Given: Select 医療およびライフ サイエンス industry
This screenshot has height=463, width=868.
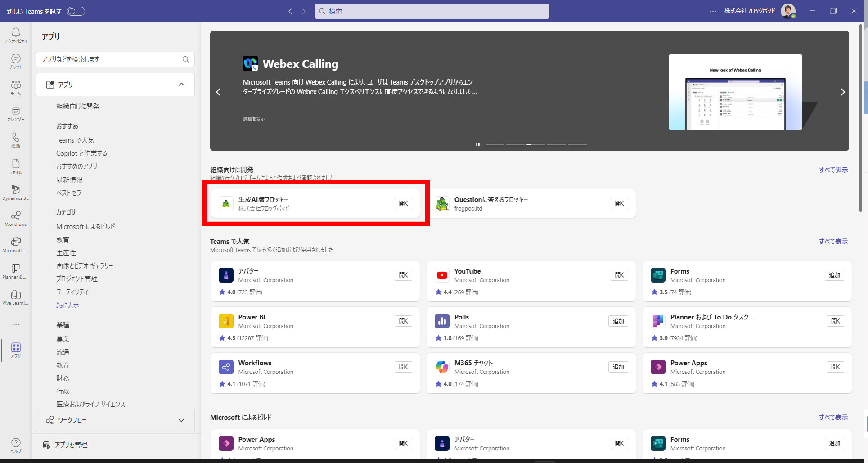Looking at the screenshot, I should 90,404.
